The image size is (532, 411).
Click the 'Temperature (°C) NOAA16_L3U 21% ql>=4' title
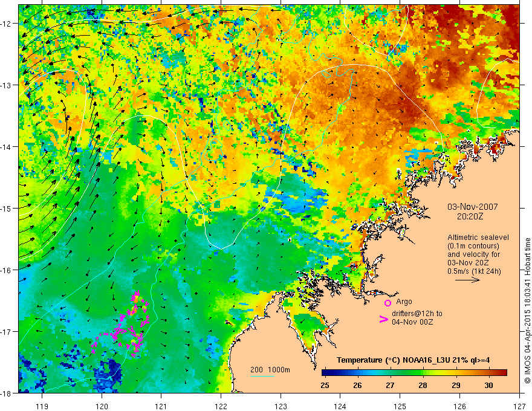coord(413,360)
